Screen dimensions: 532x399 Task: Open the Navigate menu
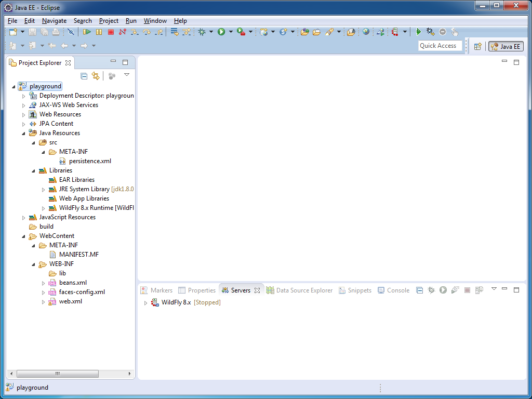54,21
